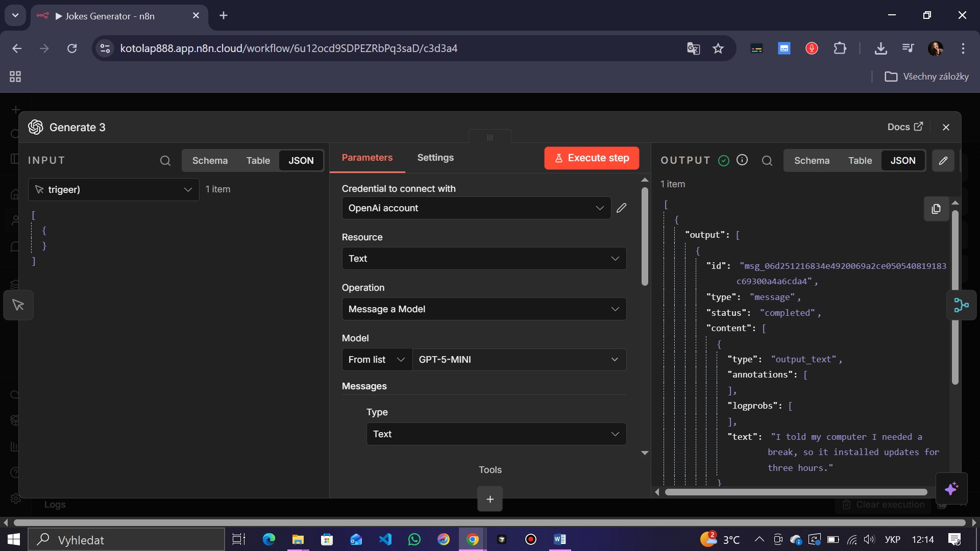Open the tab search chevron
Viewport: 980px width, 551px height.
click(15, 15)
